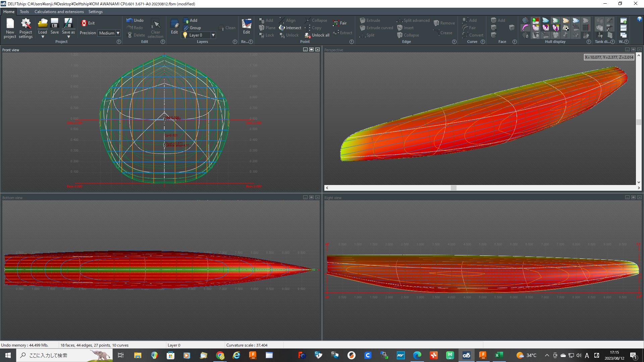
Task: Open the Edit layers icon
Action: coord(174,24)
